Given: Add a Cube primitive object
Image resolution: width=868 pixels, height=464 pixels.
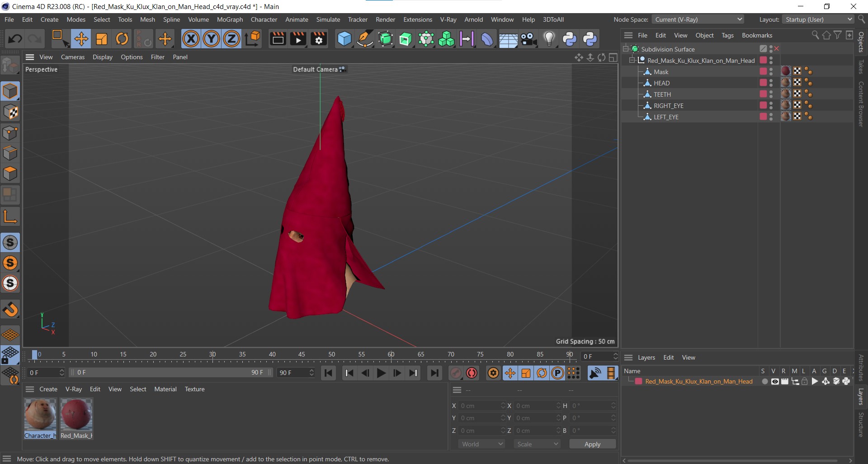Looking at the screenshot, I should pyautogui.click(x=344, y=39).
